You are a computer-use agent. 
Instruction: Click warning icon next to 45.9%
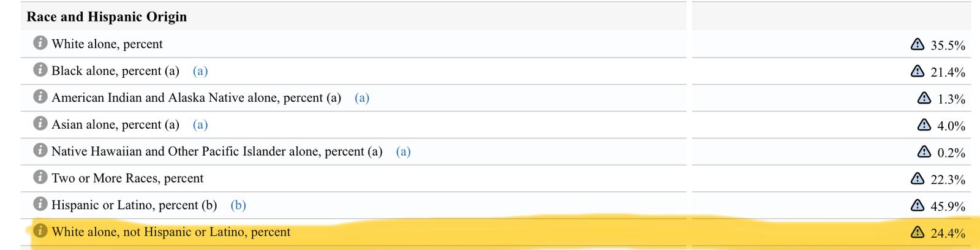click(x=917, y=205)
